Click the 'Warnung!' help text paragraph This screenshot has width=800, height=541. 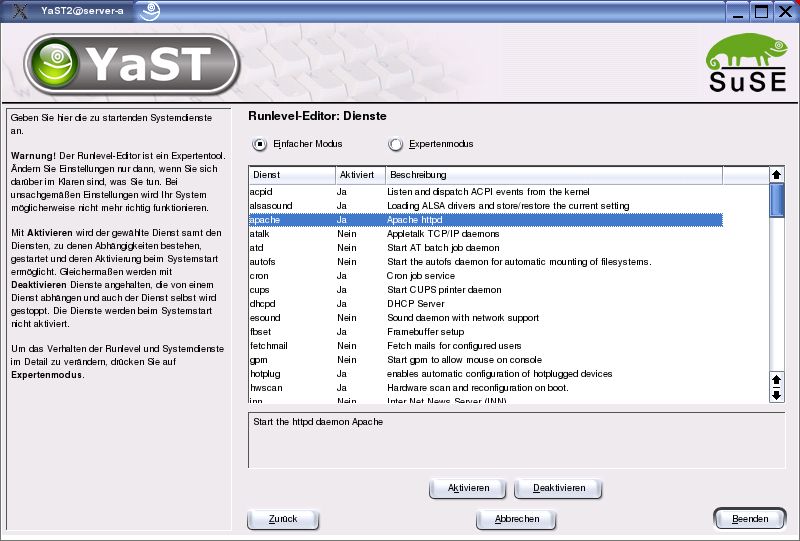[118, 182]
